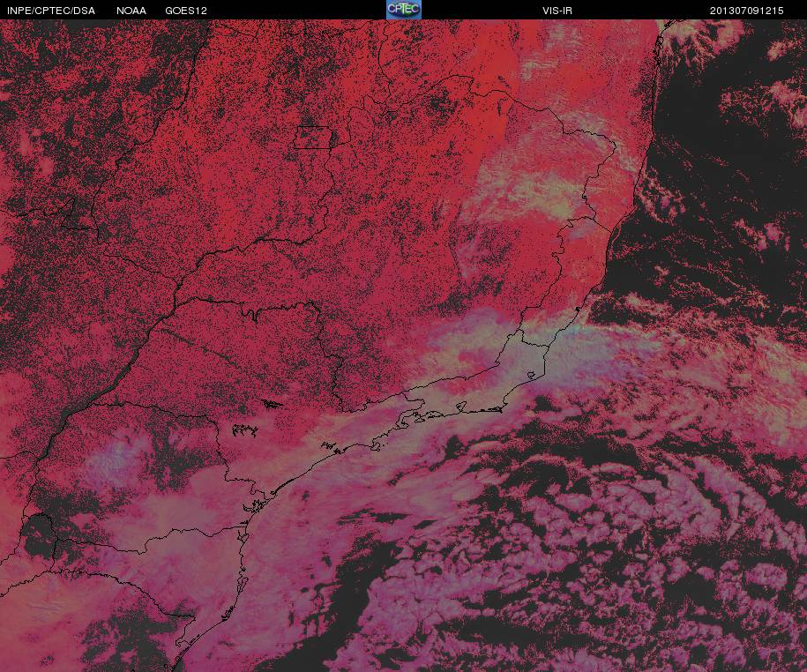The width and height of the screenshot is (807, 672).
Task: Click the GOES12 satellite label
Action: coord(186,11)
